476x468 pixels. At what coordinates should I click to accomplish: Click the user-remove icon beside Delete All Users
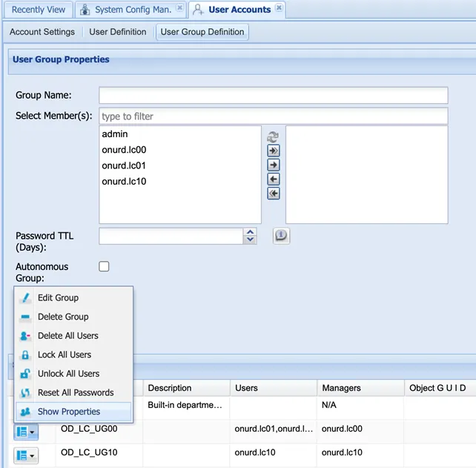25,336
